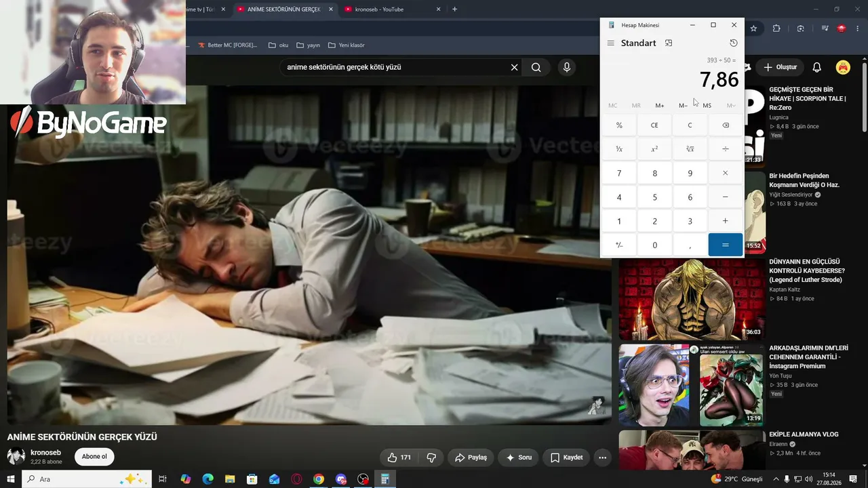Viewport: 868px width, 488px height.
Task: Open the Calculator history panel icon
Action: click(x=733, y=43)
